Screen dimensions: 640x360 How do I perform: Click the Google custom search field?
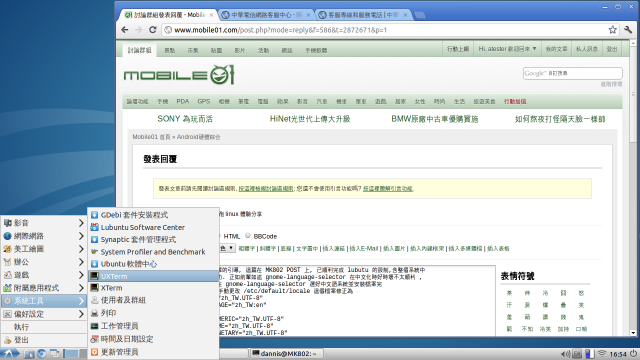573,73
